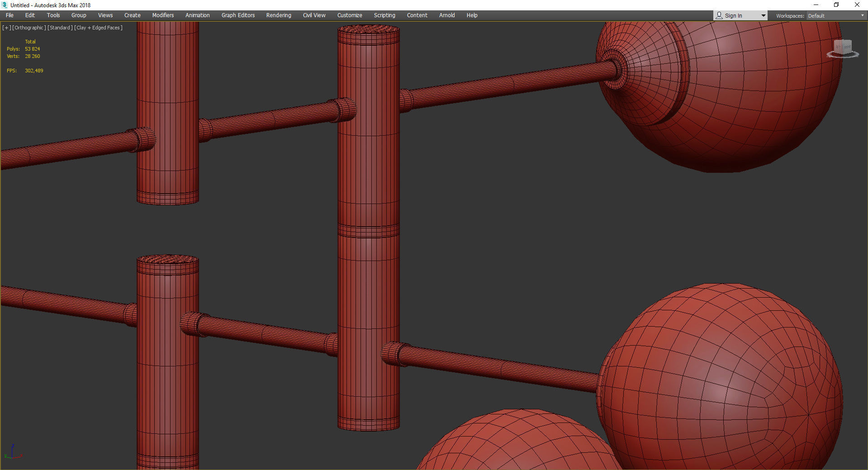Restore down the 3ds Max window
Image resolution: width=868 pixels, height=470 pixels.
tap(836, 5)
